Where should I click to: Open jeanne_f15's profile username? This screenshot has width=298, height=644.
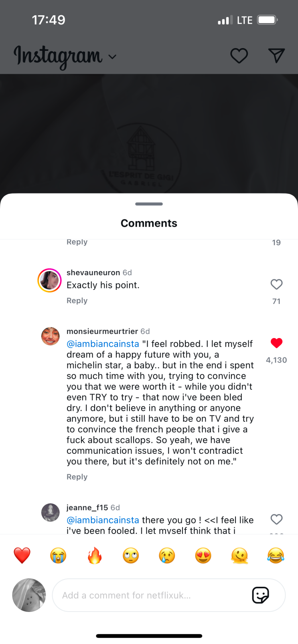[x=87, y=507]
